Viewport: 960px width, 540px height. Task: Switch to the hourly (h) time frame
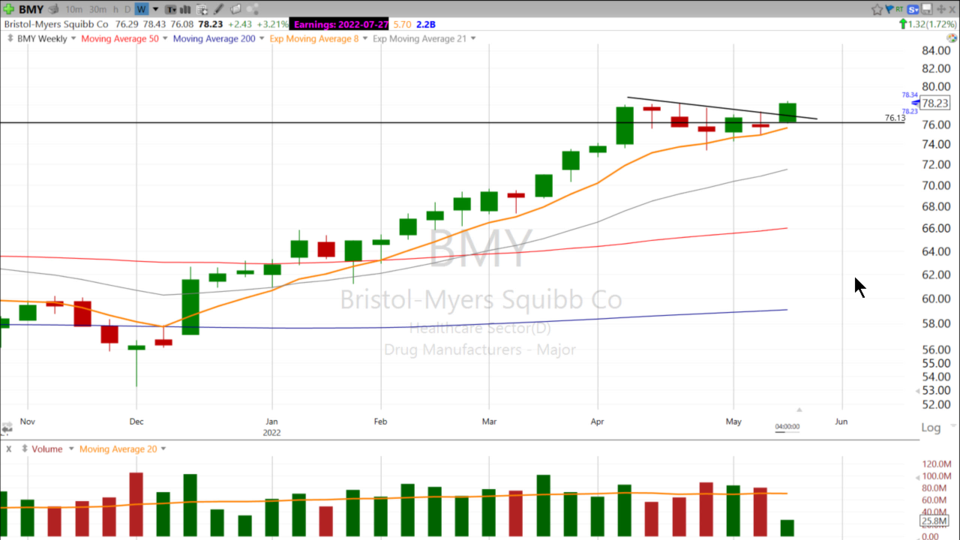click(x=116, y=9)
